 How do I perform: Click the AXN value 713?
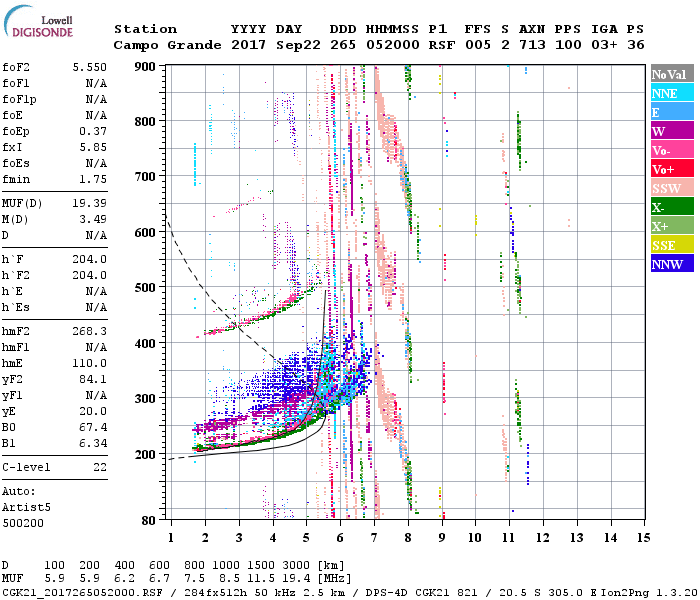pyautogui.click(x=532, y=45)
